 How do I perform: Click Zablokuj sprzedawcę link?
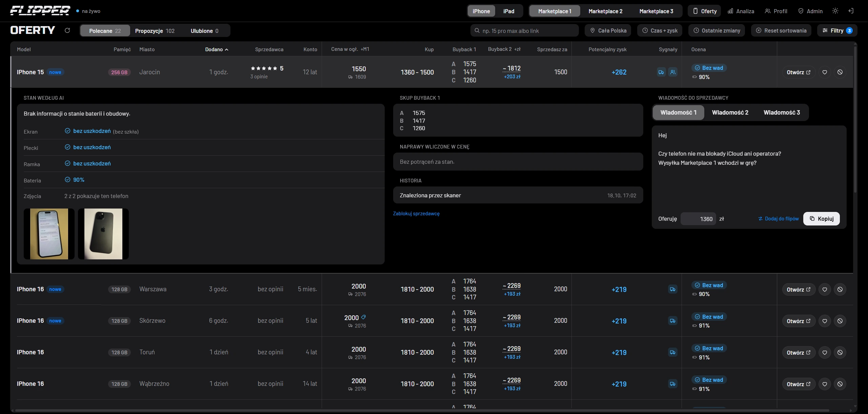pyautogui.click(x=416, y=214)
